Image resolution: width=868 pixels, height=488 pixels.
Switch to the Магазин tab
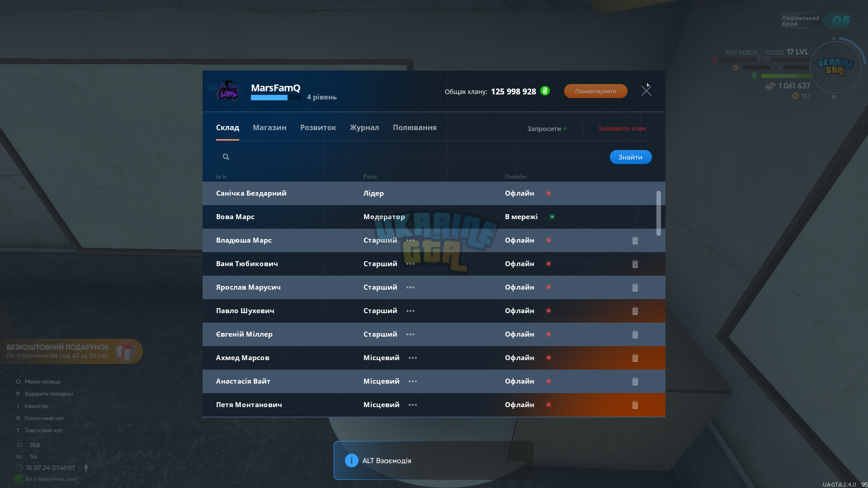point(269,127)
